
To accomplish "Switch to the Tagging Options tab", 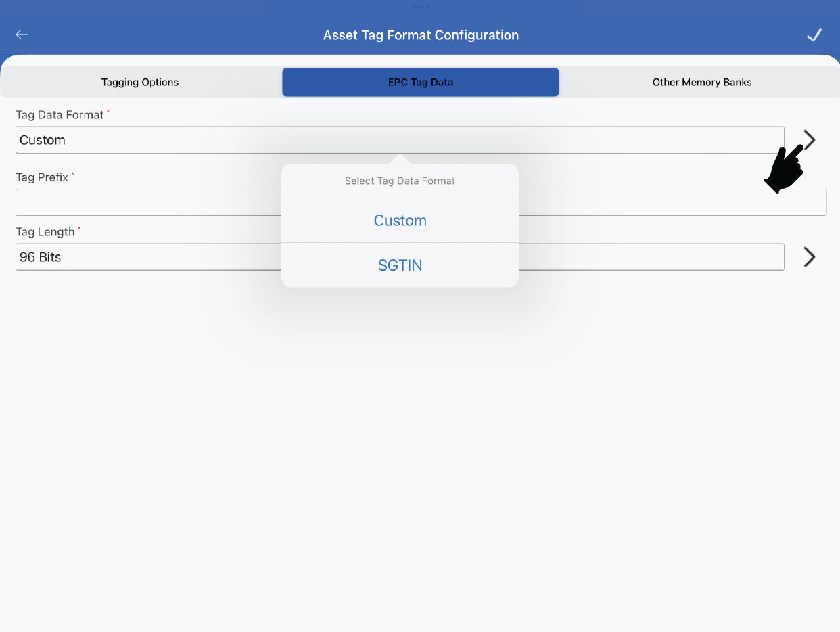I will click(140, 83).
